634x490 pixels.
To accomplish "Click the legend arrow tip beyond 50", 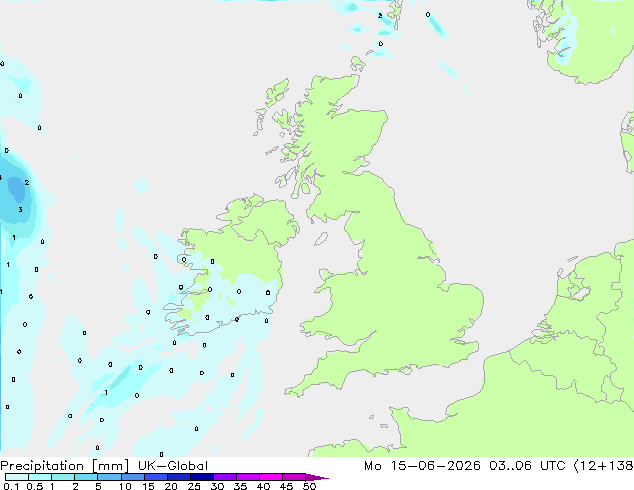I will (317, 477).
